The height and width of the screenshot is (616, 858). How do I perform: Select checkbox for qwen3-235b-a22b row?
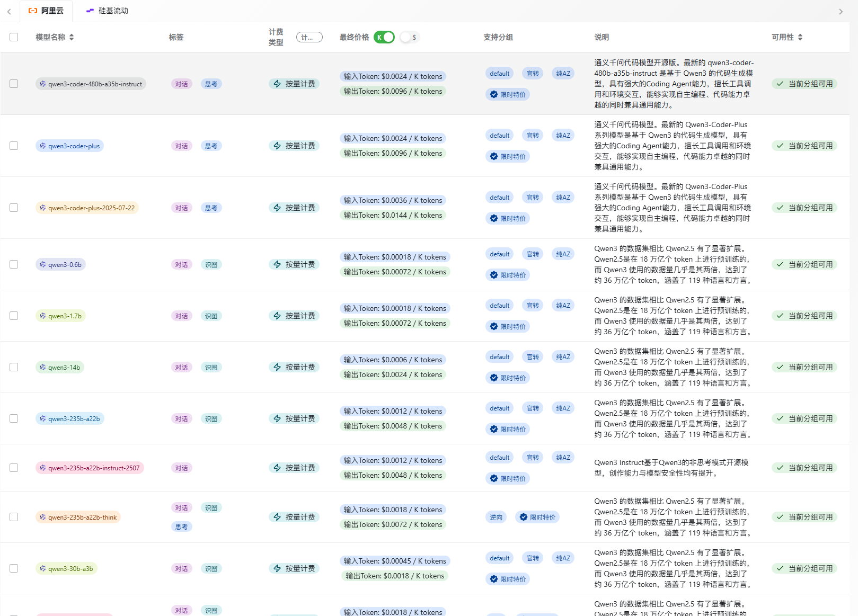coord(14,418)
